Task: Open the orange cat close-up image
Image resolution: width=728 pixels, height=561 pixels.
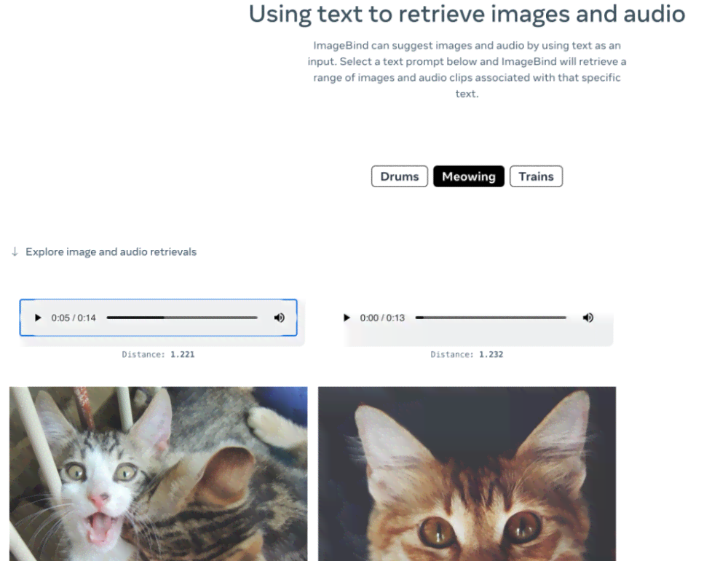Action: click(467, 474)
